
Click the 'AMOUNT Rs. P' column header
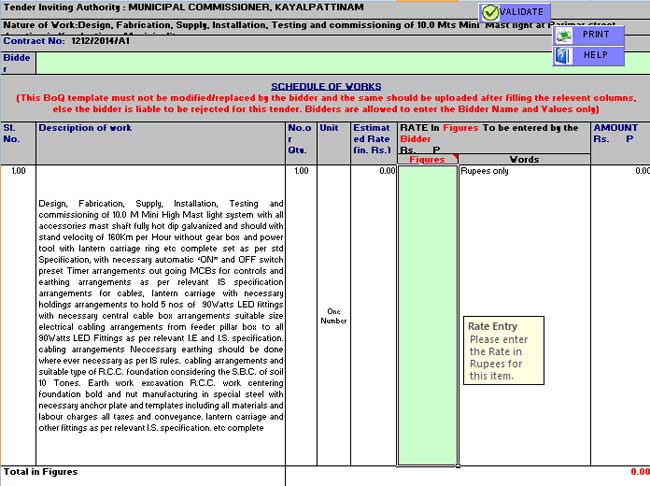pos(620,143)
